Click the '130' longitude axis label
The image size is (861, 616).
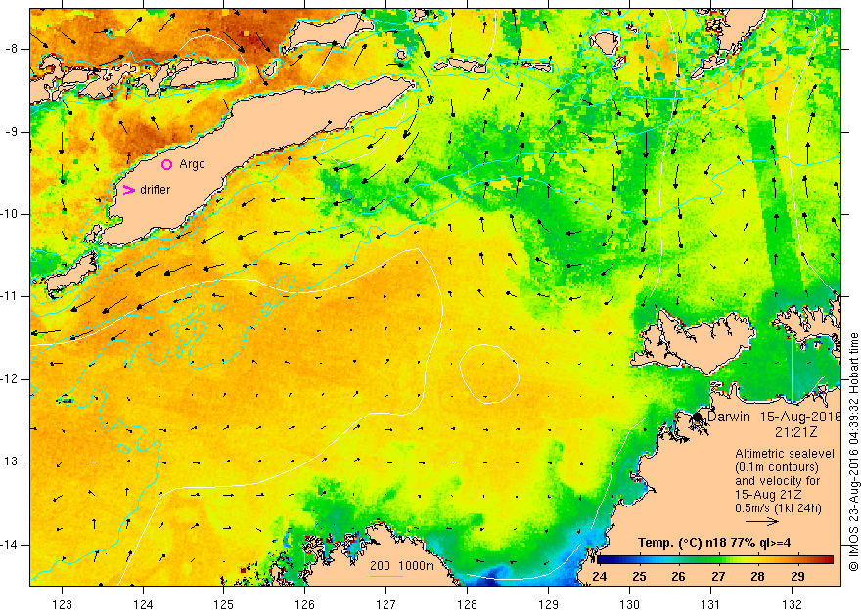point(630,604)
